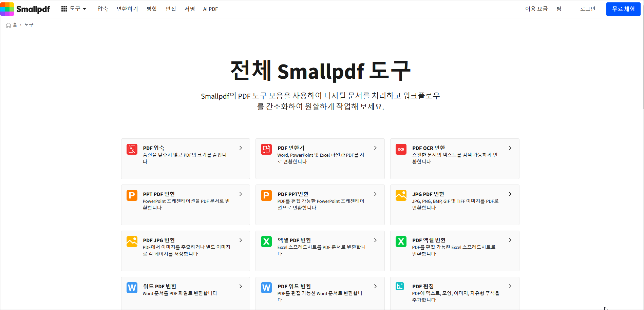Expand the 엑셀 PDF 변환 card chevron
644x310 pixels.
375,240
